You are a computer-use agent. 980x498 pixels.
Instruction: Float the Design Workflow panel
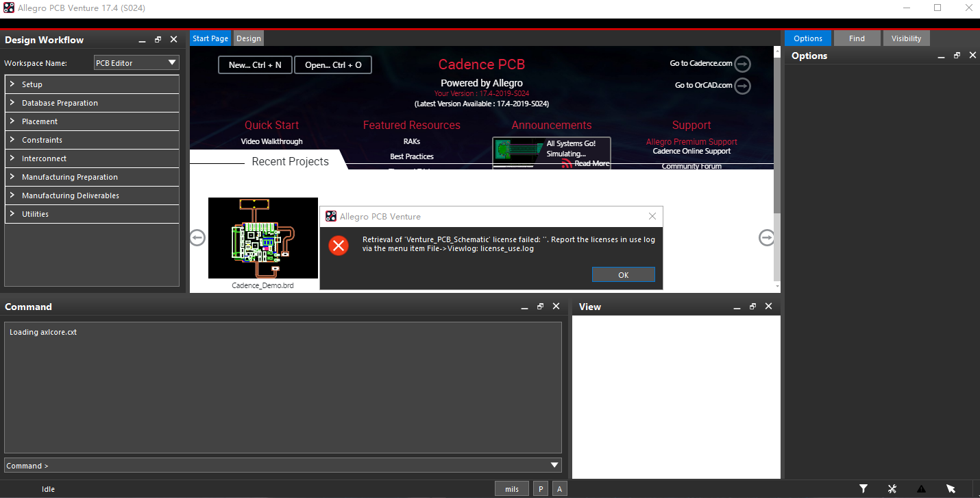click(158, 40)
